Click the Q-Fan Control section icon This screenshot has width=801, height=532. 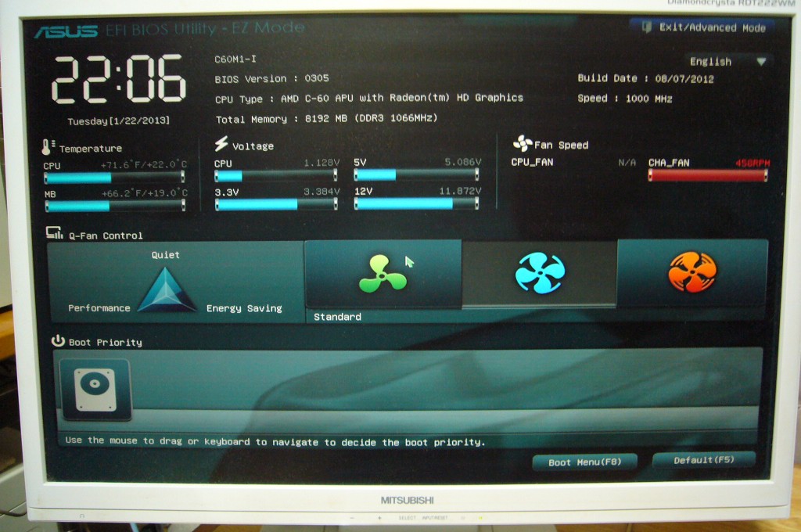55,233
